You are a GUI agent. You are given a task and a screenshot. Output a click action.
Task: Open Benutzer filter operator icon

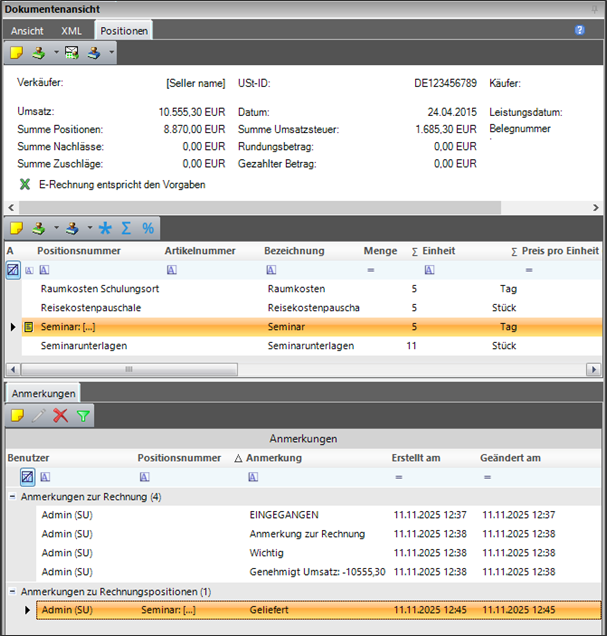[x=45, y=477]
